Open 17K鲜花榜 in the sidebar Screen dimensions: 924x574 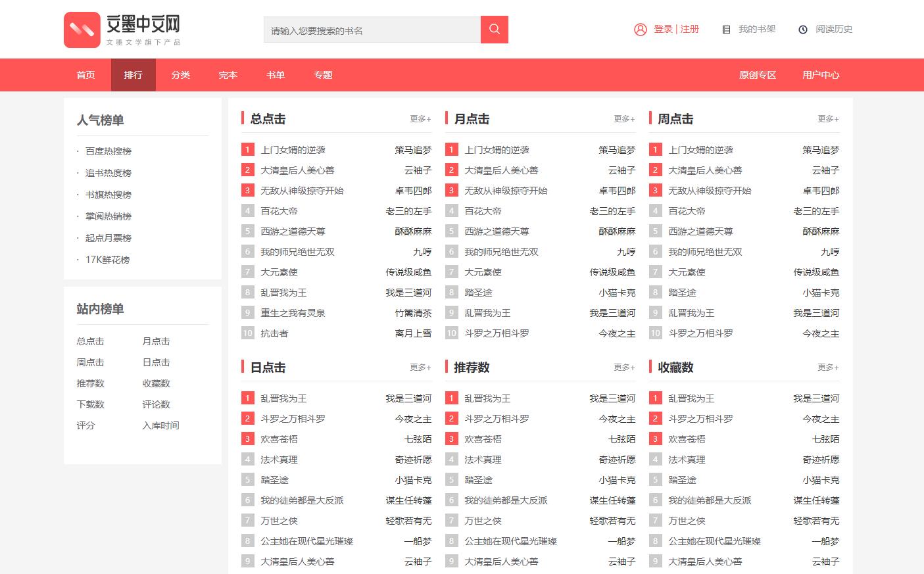(x=108, y=260)
